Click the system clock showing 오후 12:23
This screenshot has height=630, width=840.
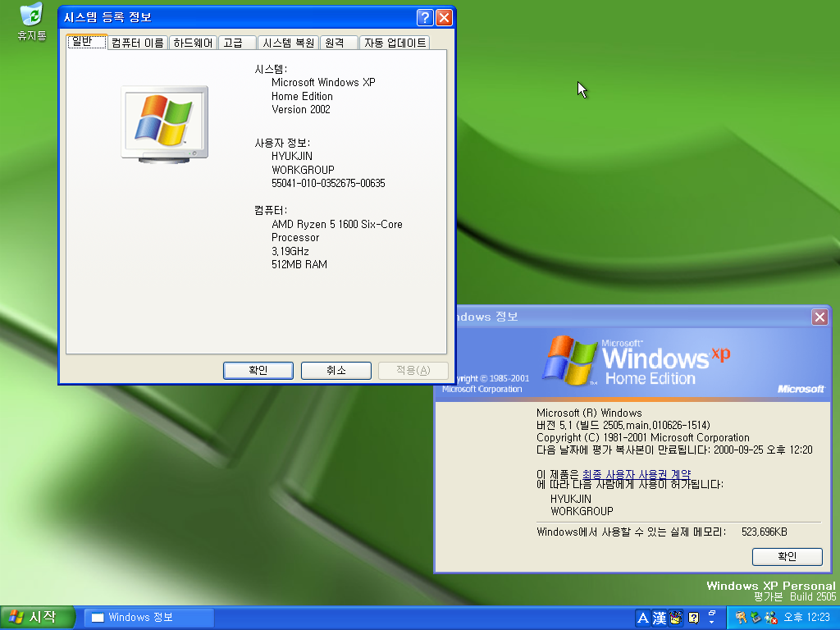pos(807,618)
